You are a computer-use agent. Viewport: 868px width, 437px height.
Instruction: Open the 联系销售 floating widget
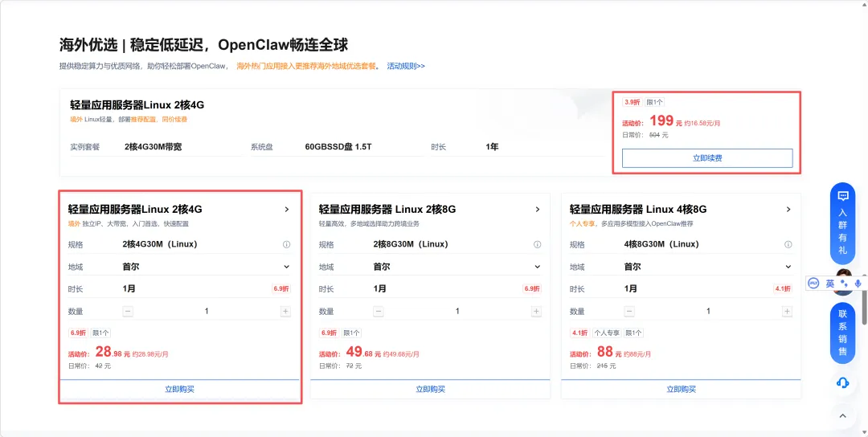pyautogui.click(x=842, y=333)
